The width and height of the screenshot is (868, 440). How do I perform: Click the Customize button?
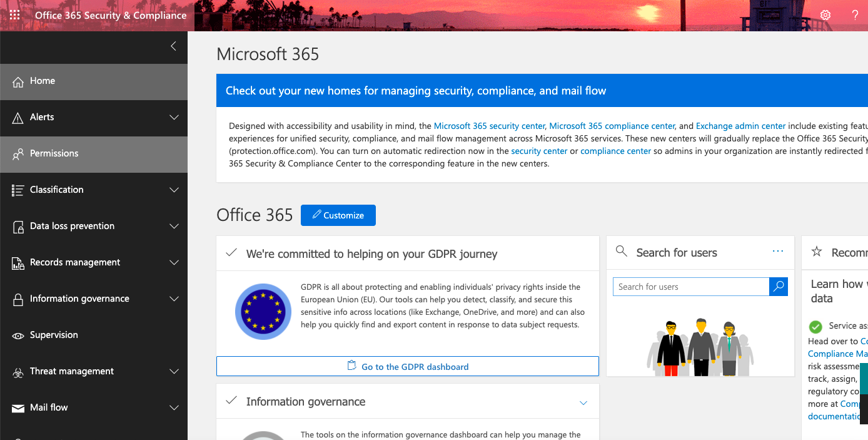click(x=338, y=215)
